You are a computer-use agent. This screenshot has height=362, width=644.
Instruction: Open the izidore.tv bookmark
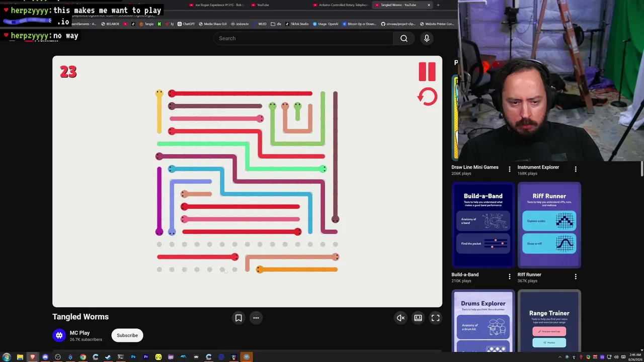pos(239,24)
